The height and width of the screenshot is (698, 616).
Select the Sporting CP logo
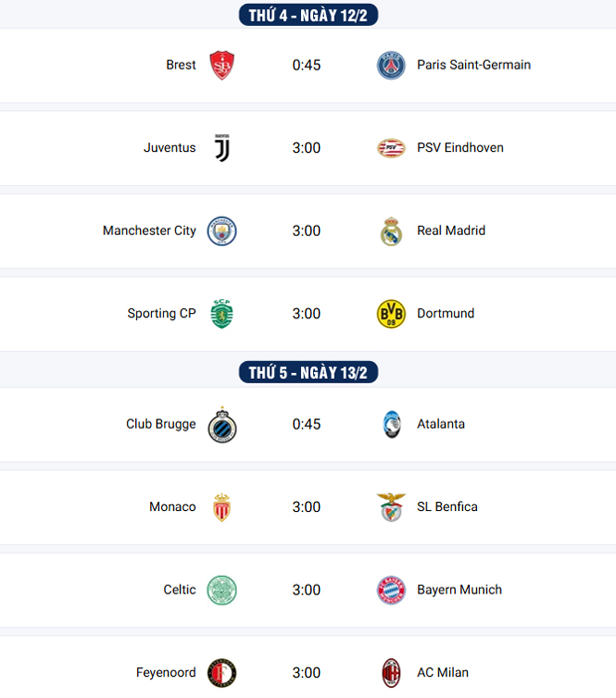222,313
